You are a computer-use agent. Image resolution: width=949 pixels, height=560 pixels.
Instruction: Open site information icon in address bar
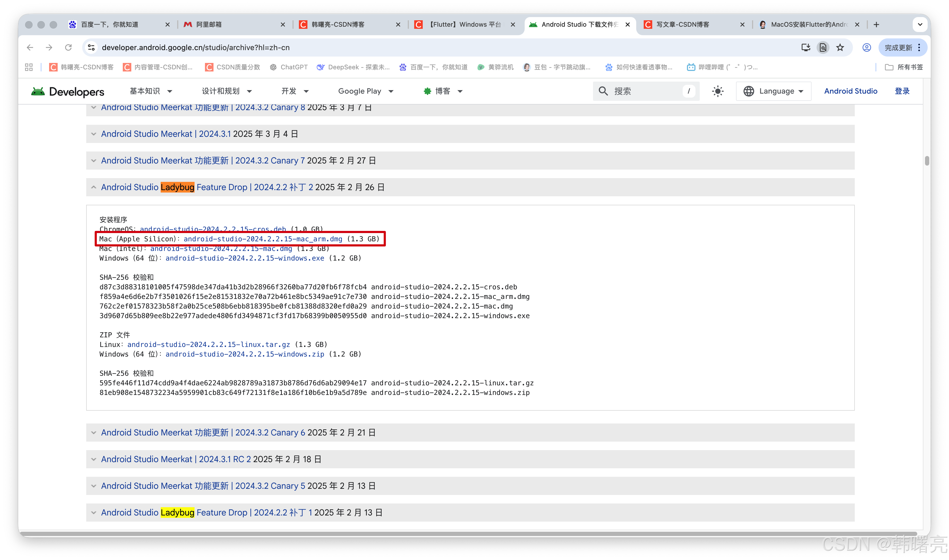(x=91, y=47)
